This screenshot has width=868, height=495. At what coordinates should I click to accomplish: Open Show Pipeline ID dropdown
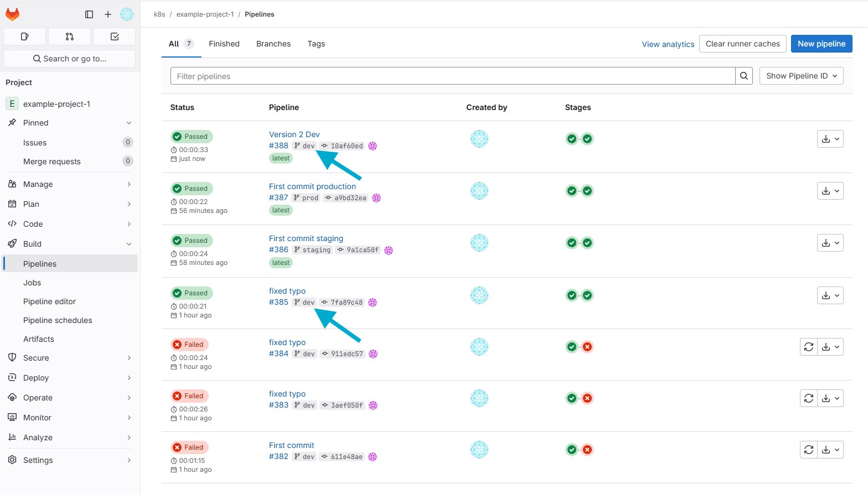tap(801, 76)
